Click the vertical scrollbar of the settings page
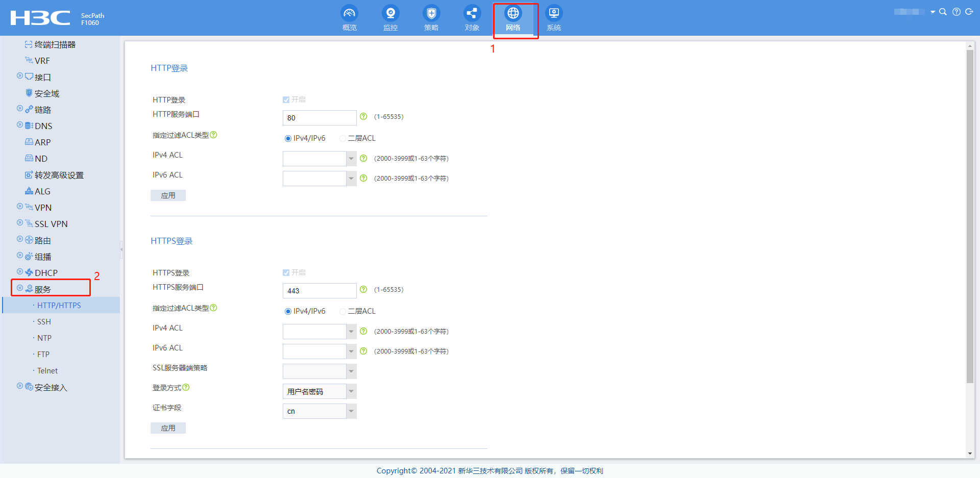This screenshot has height=478, width=980. click(x=970, y=216)
